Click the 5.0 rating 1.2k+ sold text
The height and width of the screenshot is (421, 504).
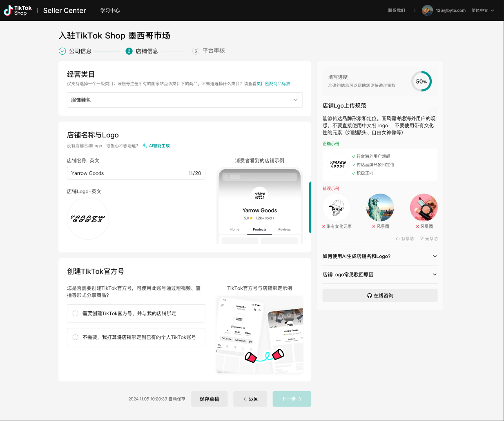(x=259, y=218)
